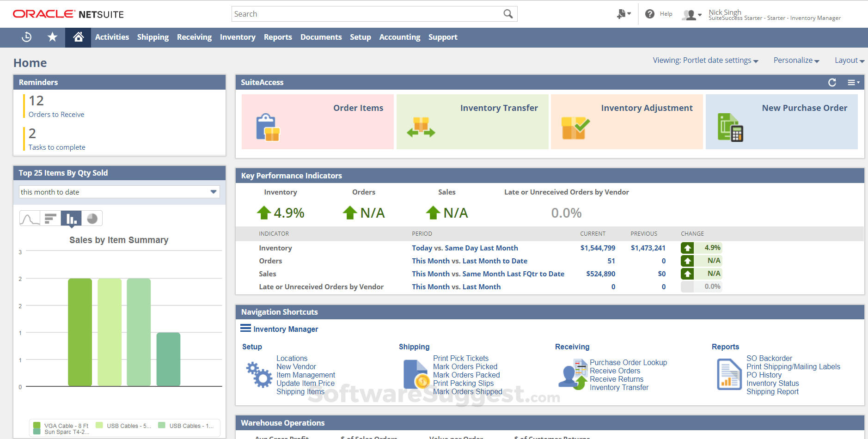Click the recent records clock icon
The height and width of the screenshot is (439, 868).
point(26,37)
